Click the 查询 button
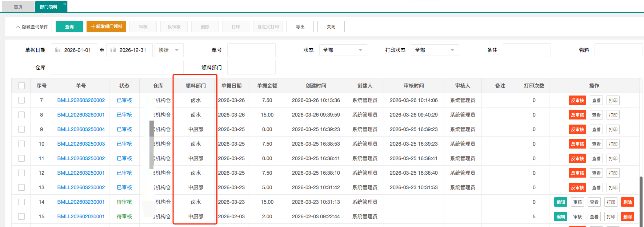Viewport: 644px width, 227px height. point(69,27)
